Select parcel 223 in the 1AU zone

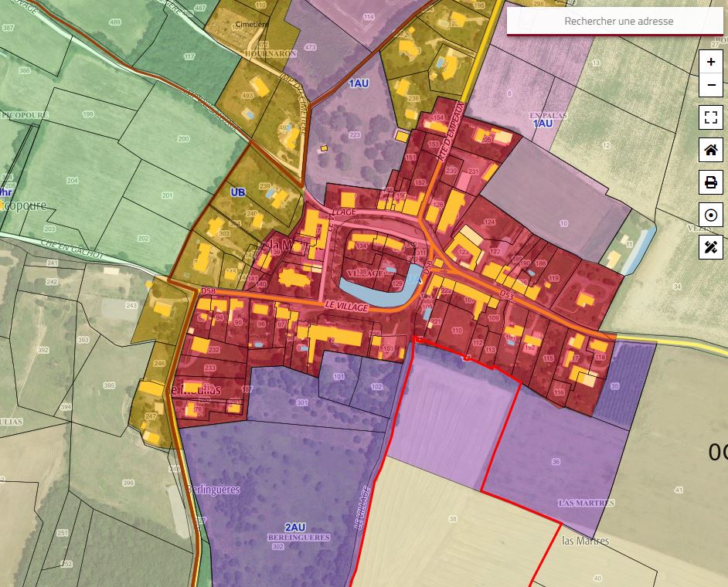355,135
